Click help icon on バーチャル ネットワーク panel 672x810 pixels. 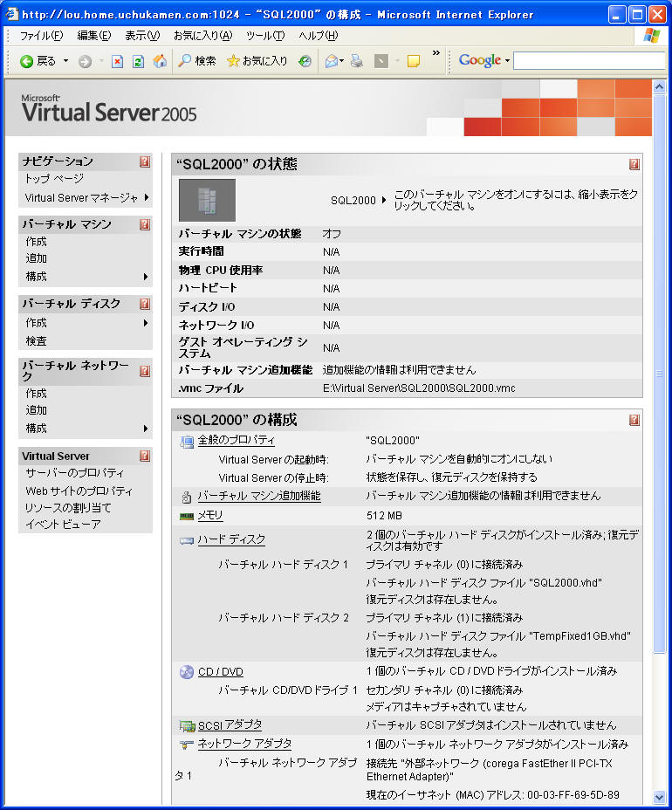145,372
